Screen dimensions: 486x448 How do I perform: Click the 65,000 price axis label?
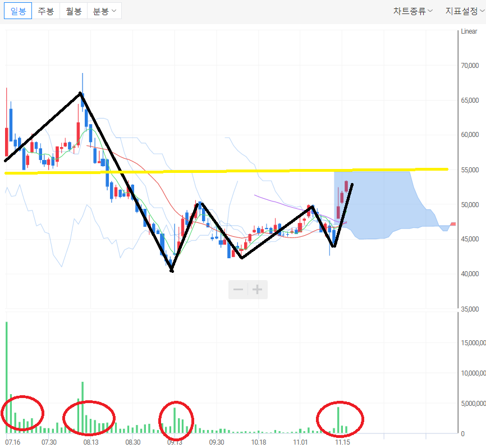pyautogui.click(x=470, y=100)
